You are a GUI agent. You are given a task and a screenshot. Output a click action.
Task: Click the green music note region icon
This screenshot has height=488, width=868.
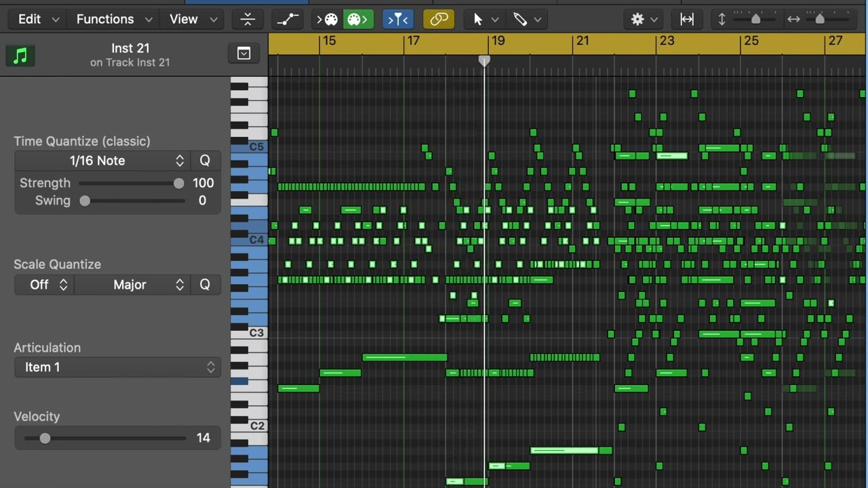20,55
